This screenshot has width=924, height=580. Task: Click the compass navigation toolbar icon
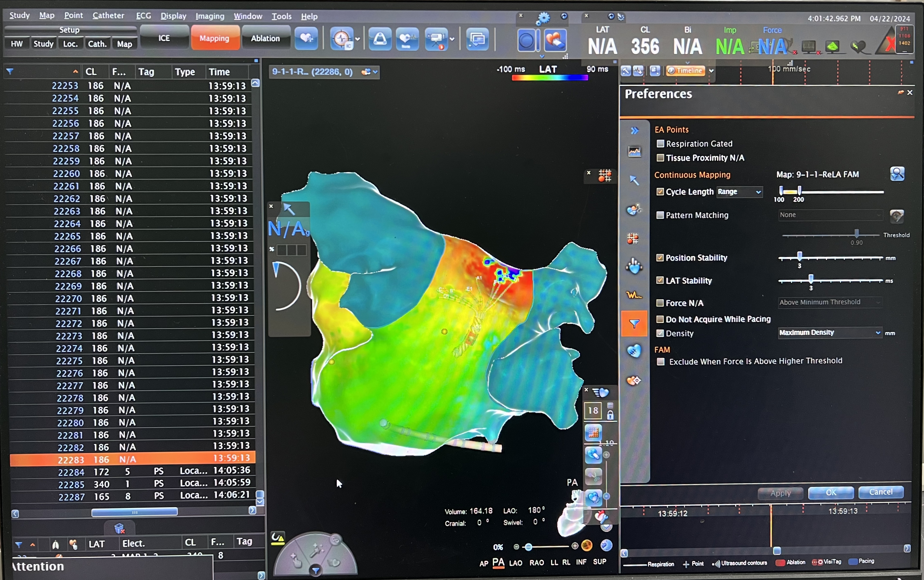(342, 39)
